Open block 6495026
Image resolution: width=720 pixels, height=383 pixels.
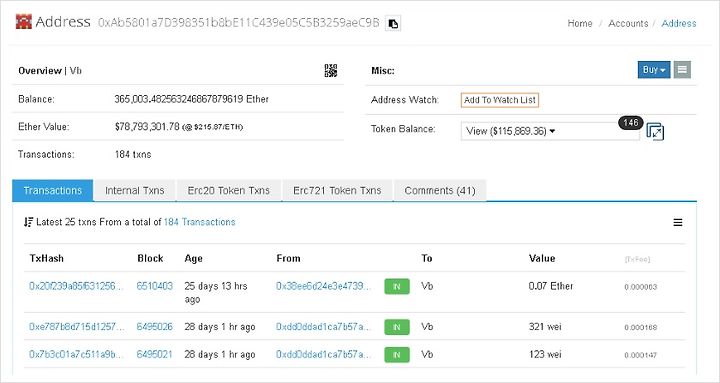(x=155, y=327)
